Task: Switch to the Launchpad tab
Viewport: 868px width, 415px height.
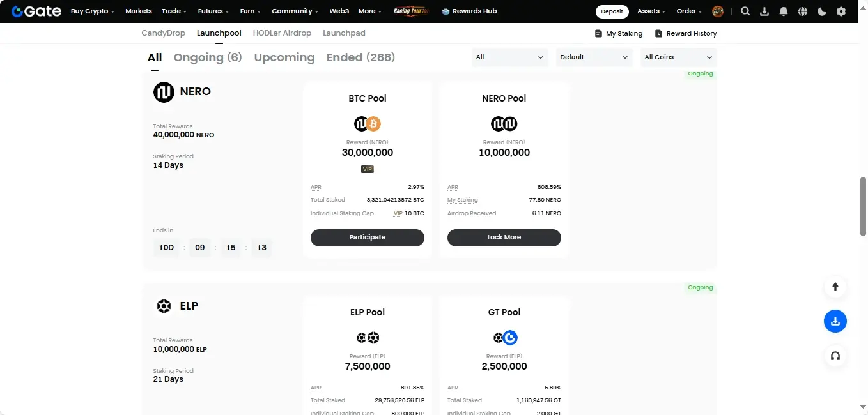Action: [344, 33]
